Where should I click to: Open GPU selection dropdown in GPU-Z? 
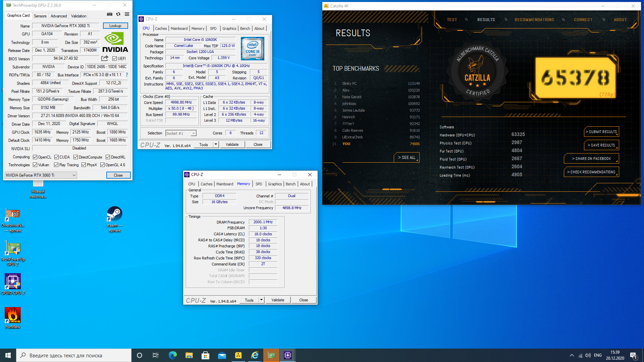click(41, 175)
